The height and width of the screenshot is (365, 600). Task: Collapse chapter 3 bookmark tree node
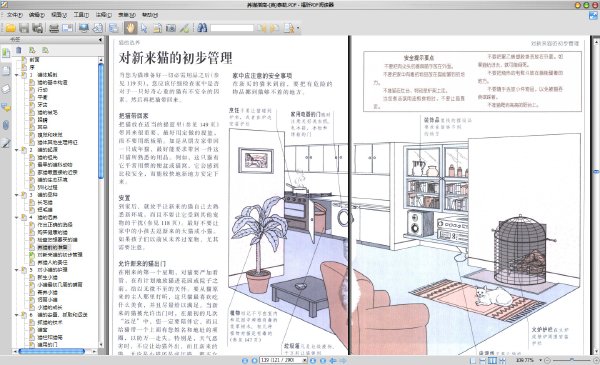click(17, 195)
